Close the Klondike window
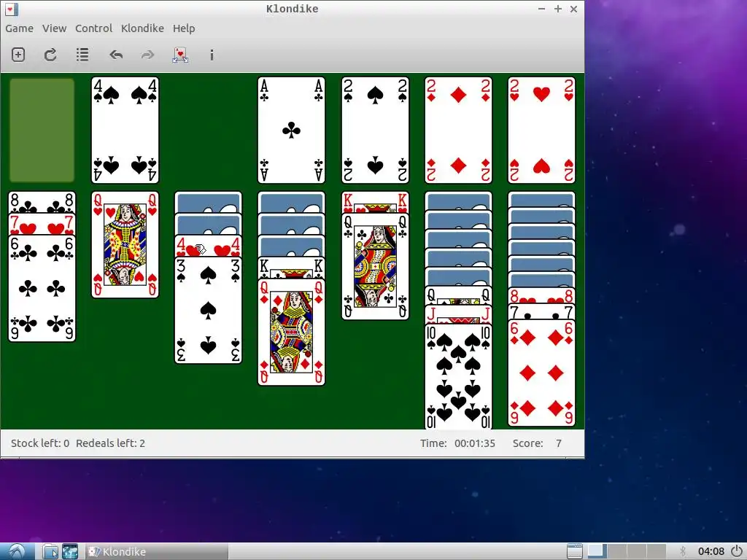747x560 pixels. point(574,9)
